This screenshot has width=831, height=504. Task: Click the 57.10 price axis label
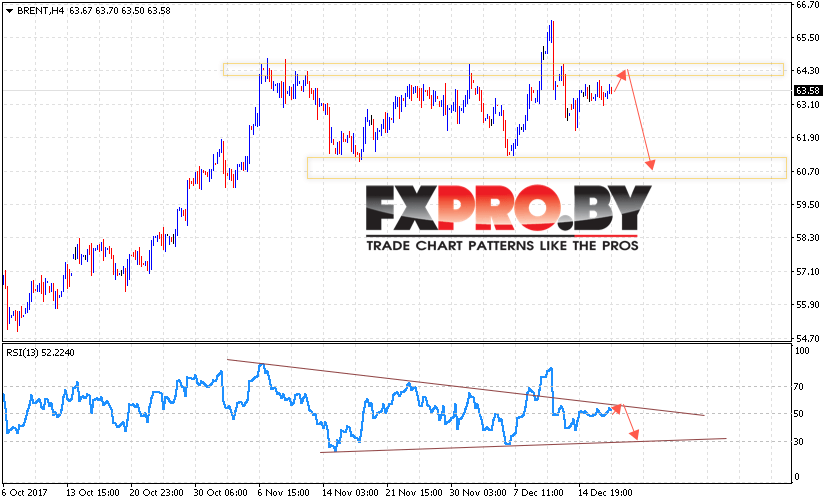[x=808, y=272]
